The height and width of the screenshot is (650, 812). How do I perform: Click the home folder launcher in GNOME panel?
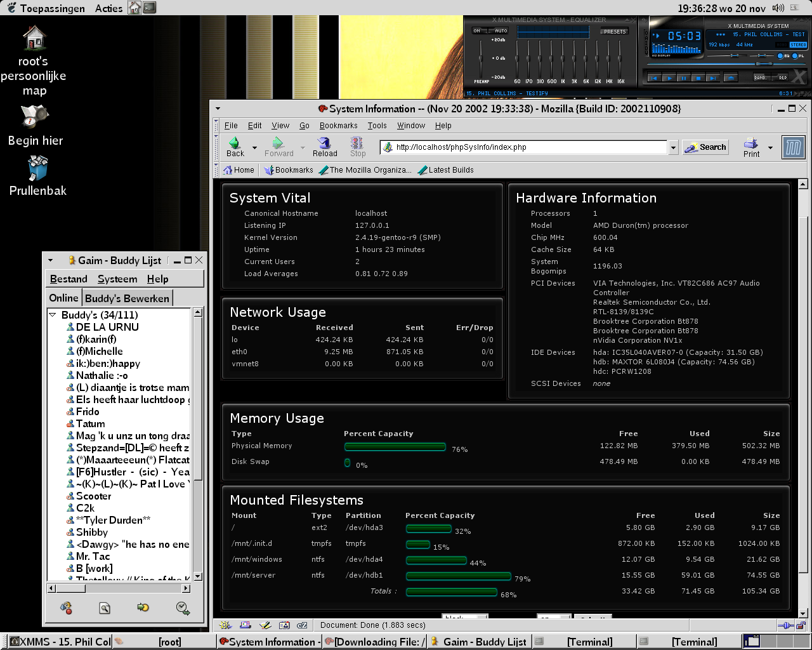tap(135, 8)
